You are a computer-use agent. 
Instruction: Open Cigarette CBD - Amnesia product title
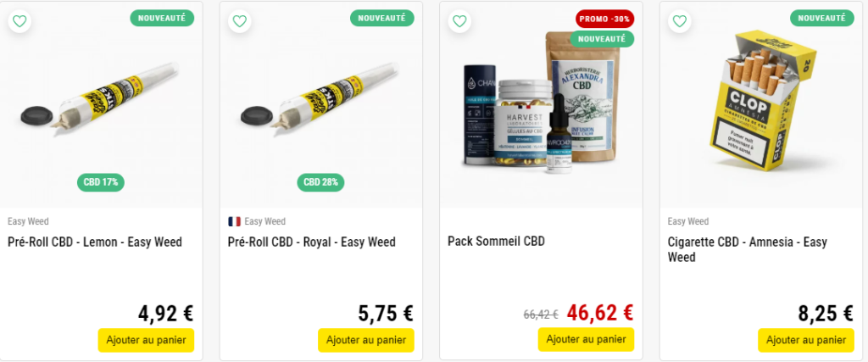point(748,249)
